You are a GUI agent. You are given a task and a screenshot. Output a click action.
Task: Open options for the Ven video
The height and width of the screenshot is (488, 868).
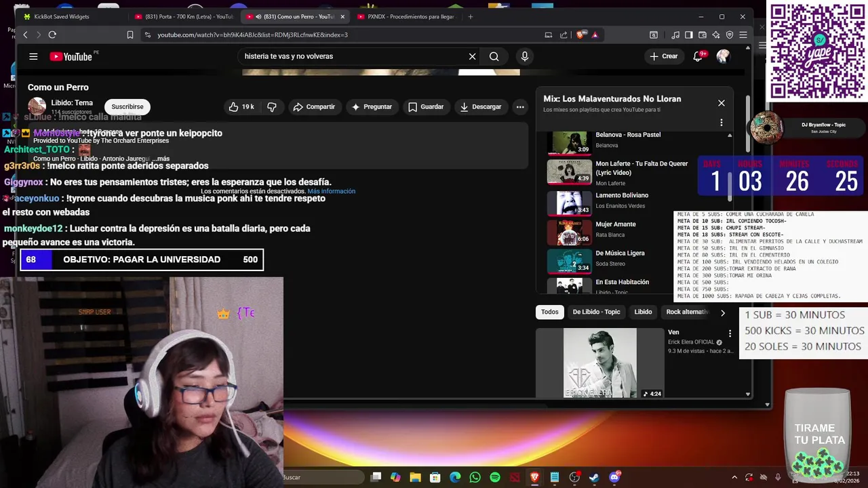click(x=730, y=333)
